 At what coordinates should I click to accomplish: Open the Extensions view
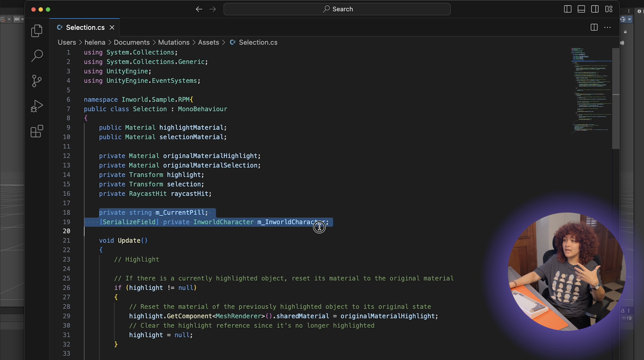(37, 131)
